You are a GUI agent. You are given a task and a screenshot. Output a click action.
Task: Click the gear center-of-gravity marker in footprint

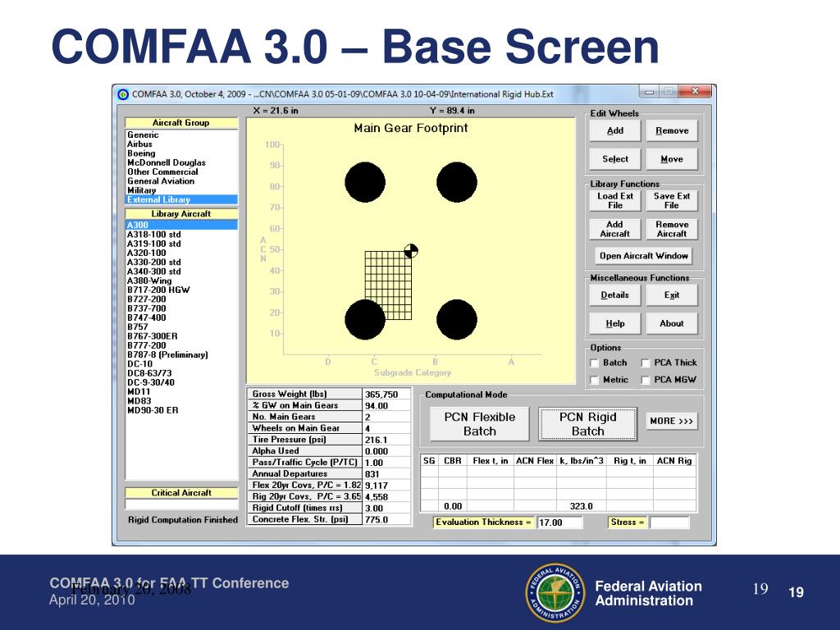(411, 251)
